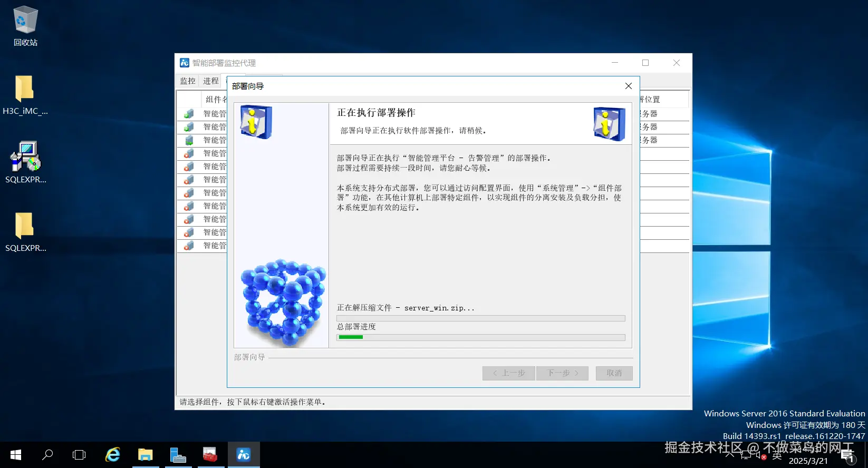Open the SQLEXPR folder desktop icon
Viewport: 868px width, 468px height.
pyautogui.click(x=25, y=232)
